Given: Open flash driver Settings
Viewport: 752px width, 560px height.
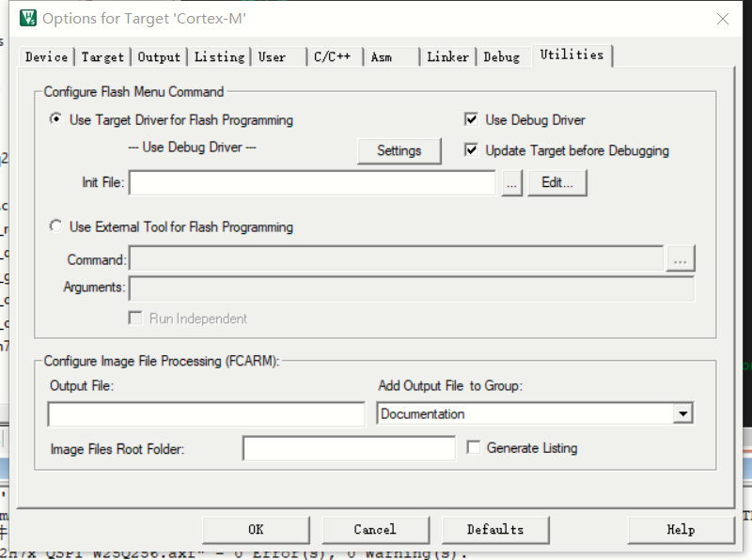Looking at the screenshot, I should click(399, 151).
